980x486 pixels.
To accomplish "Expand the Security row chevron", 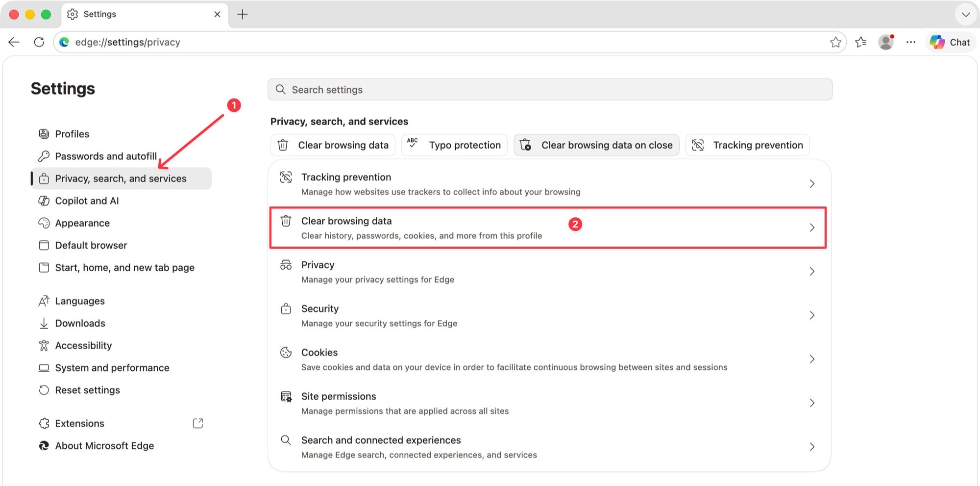I will pos(812,315).
